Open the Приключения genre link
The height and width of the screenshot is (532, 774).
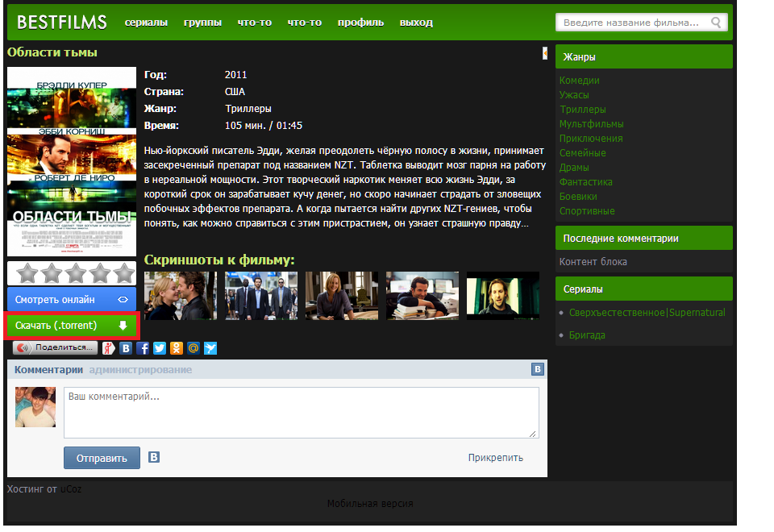591,139
